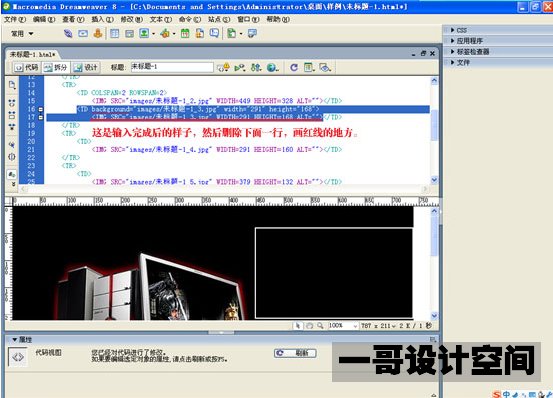Open the 修改 menu
Image resolution: width=553 pixels, height=398 pixels.
(132, 19)
